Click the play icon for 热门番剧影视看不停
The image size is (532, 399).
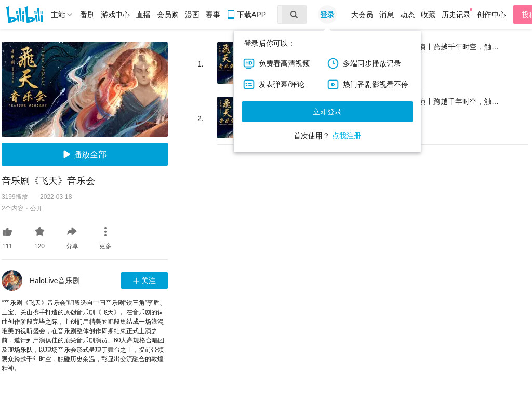tap(333, 85)
